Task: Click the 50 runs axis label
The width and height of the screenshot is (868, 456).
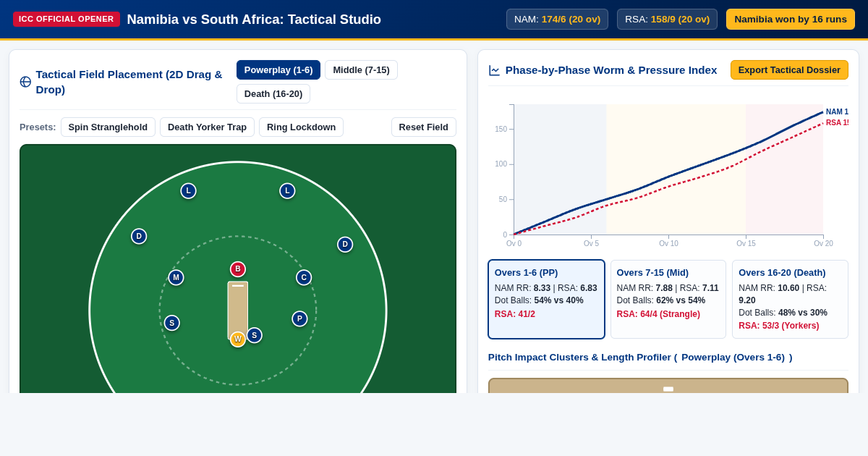Action: 503,200
